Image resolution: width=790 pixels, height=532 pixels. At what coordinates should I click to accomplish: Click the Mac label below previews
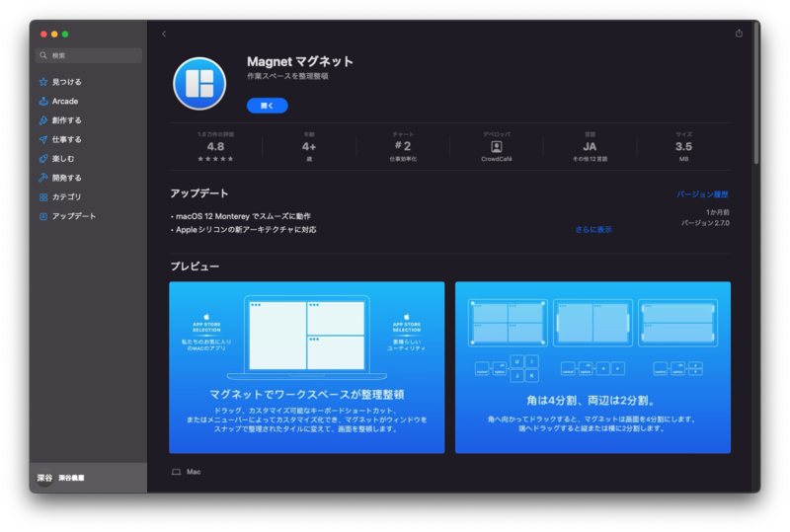tap(194, 472)
